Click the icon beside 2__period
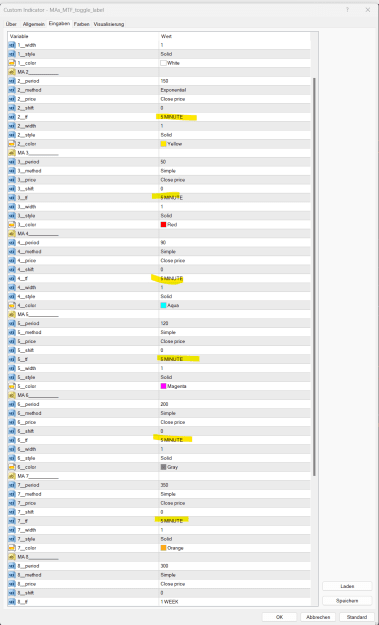Screen dimensions: 379x625 pos(12,81)
